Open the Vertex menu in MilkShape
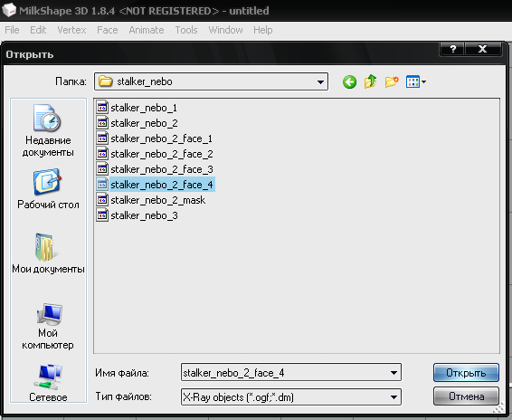The width and height of the screenshot is (512, 420). tap(71, 30)
